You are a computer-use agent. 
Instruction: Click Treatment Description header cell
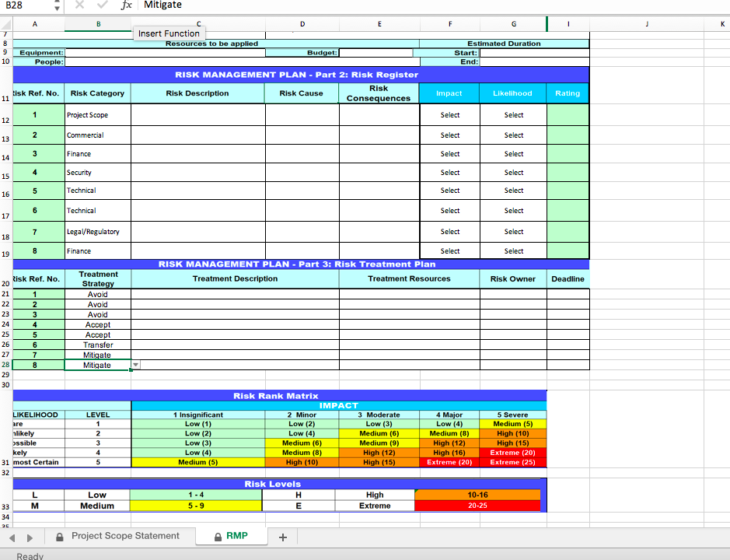click(x=235, y=278)
